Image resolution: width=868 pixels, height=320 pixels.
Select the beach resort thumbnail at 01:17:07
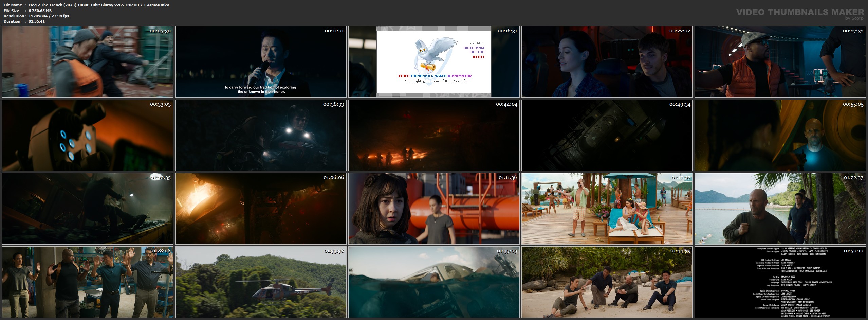[x=607, y=209]
